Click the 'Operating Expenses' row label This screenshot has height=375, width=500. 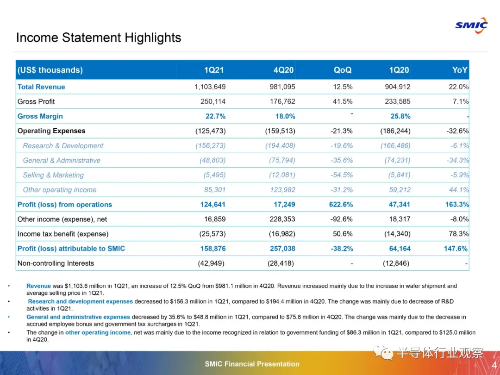(51, 131)
